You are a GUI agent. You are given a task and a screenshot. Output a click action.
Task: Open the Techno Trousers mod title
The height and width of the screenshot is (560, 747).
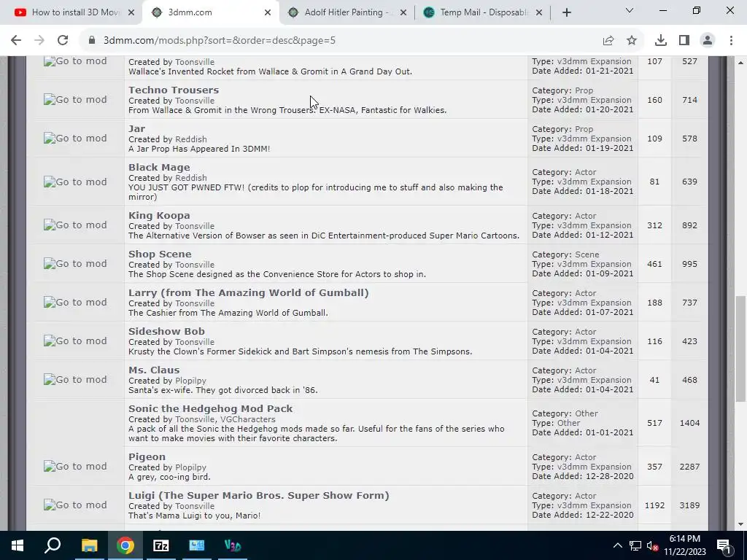point(174,90)
